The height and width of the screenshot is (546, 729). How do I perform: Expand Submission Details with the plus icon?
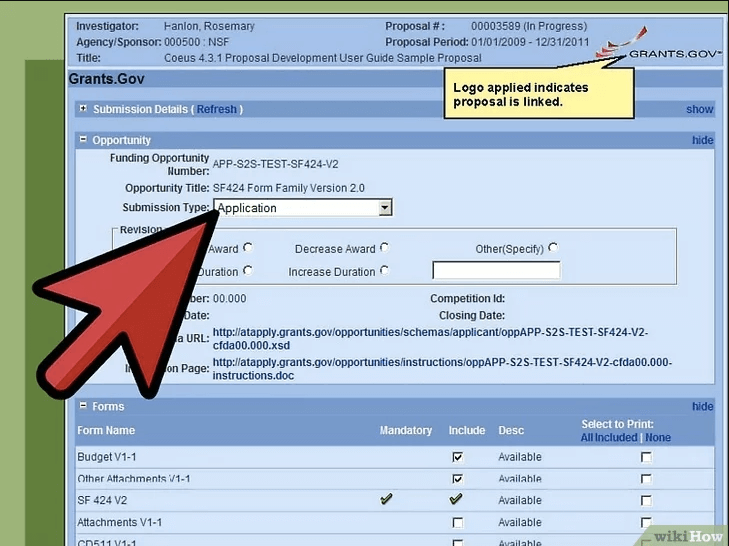click(x=83, y=108)
